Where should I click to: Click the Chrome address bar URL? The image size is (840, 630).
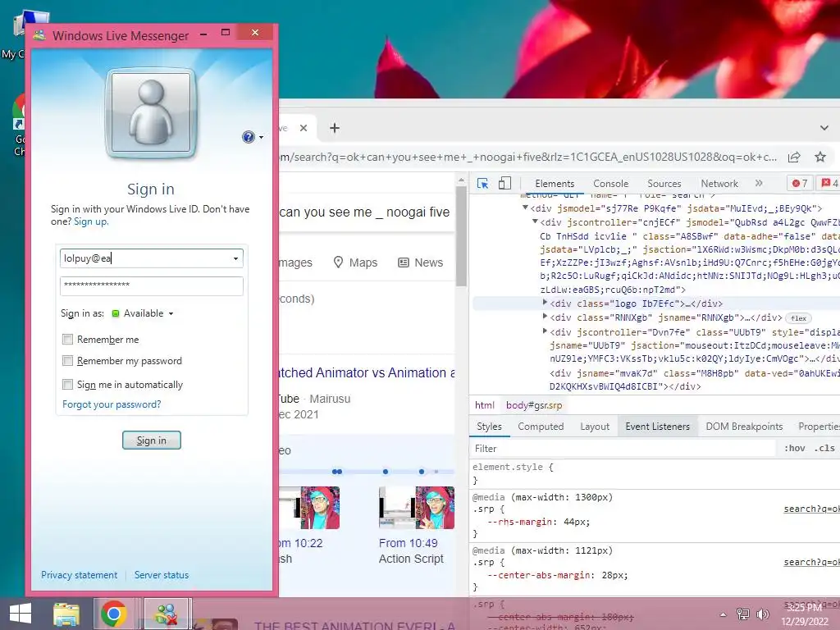click(527, 157)
